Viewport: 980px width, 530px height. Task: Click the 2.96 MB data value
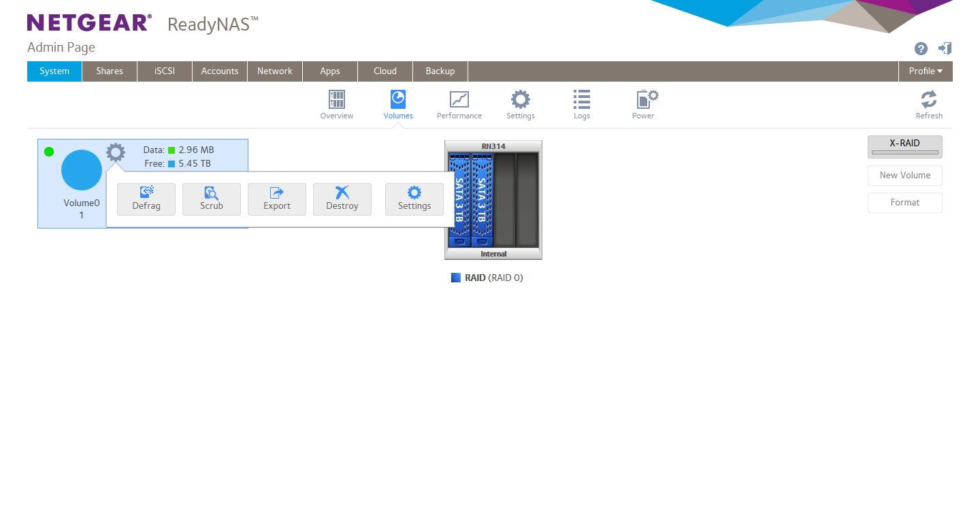pyautogui.click(x=197, y=150)
